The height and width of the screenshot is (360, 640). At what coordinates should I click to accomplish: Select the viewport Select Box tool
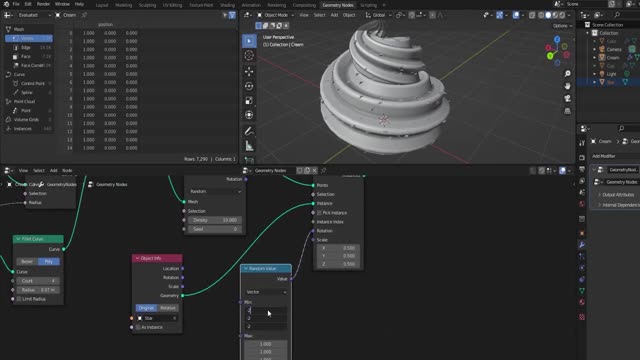249,41
